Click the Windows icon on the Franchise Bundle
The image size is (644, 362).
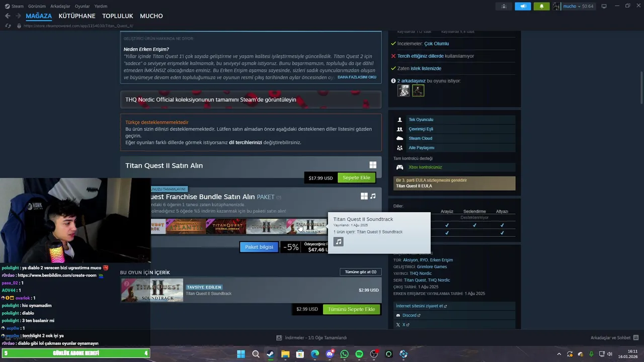(x=364, y=196)
